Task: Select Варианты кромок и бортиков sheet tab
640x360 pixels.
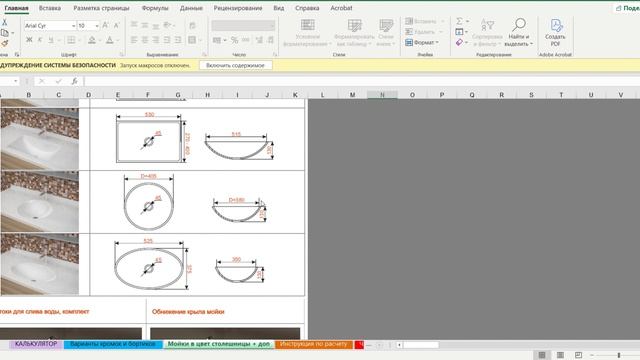Action: click(113, 344)
